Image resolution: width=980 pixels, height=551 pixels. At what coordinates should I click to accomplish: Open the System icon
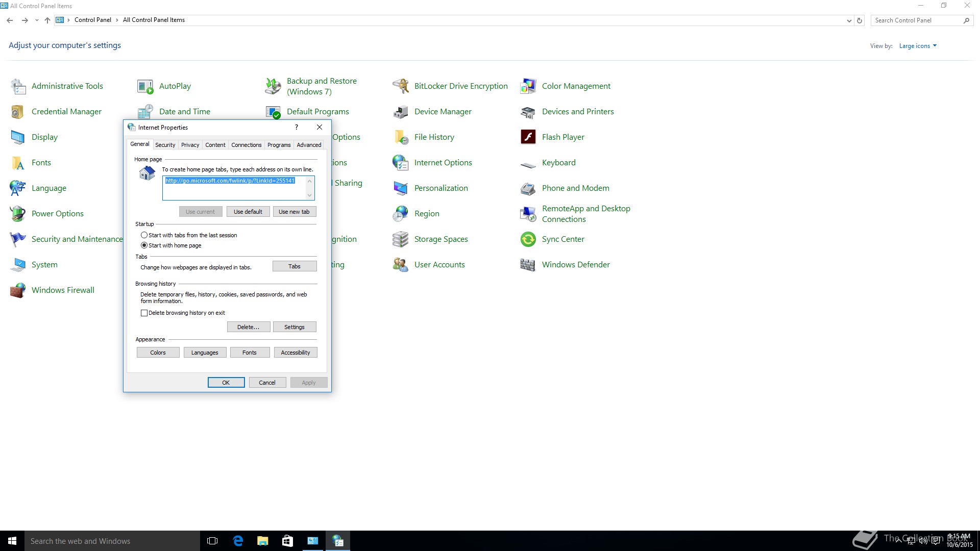[18, 265]
